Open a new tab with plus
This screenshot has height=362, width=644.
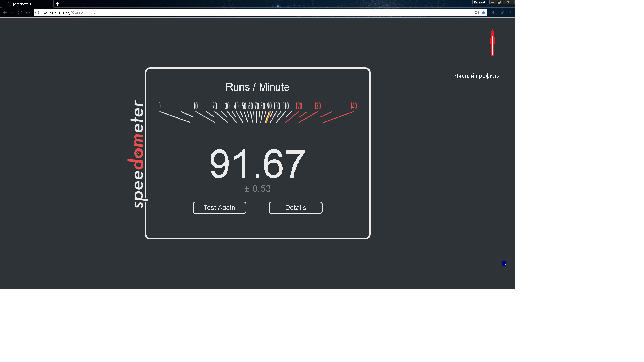tap(57, 4)
